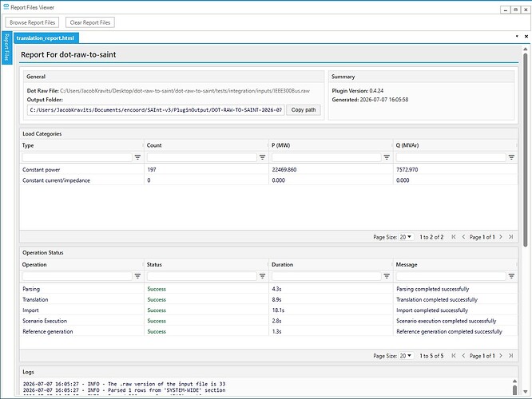Click the Report Files Viewer app icon
This screenshot has width=532, height=399.
click(6, 6)
